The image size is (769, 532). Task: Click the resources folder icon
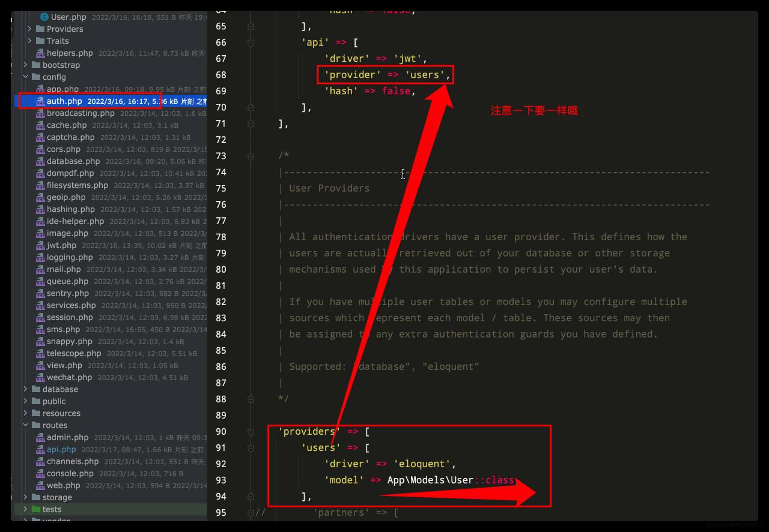coord(36,413)
